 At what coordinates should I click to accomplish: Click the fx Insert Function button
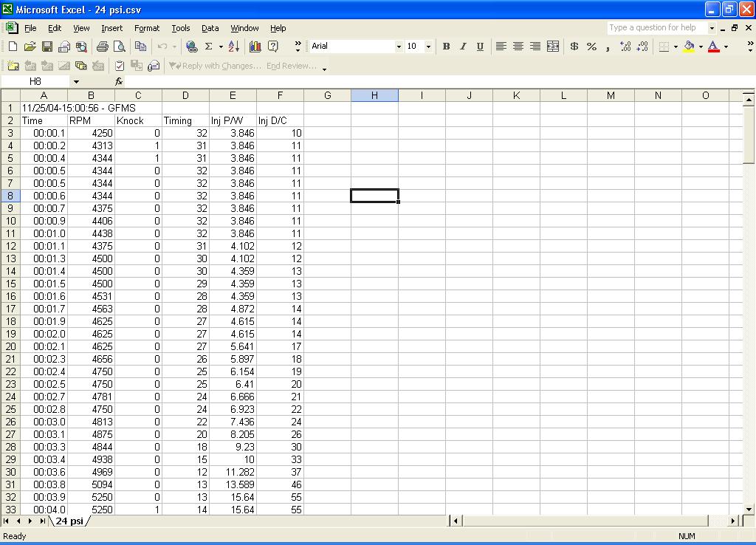119,81
